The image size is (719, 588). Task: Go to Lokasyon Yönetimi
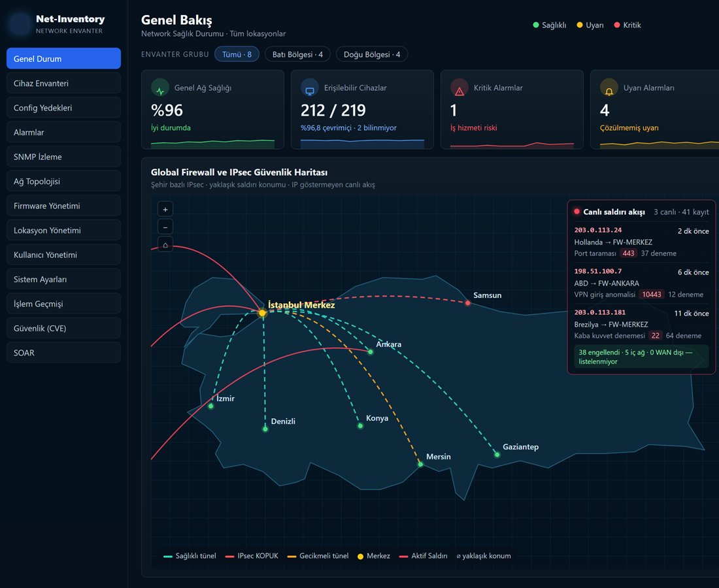click(x=64, y=231)
